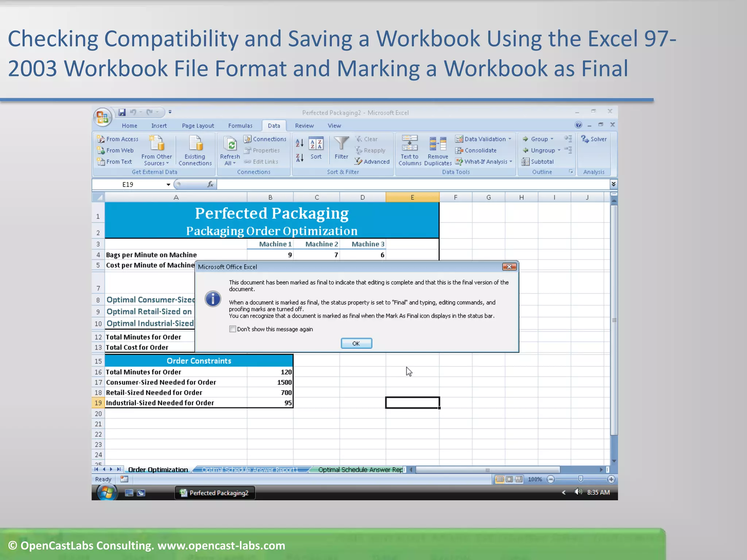Switch to Page Break Preview icon
Screen dimensions: 747x560
[519, 479]
